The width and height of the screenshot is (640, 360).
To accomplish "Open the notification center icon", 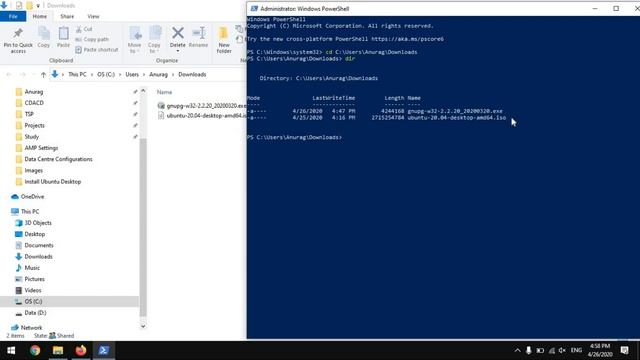I will [x=624, y=350].
